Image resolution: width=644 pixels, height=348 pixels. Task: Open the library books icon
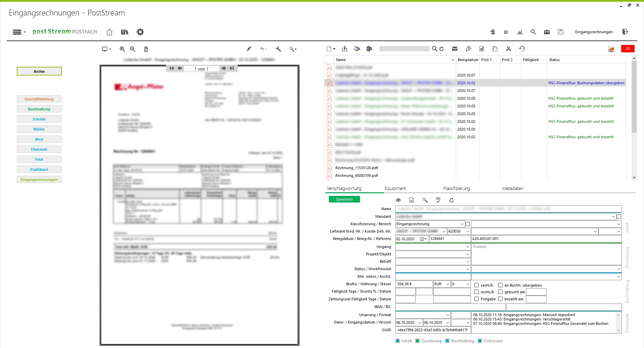[125, 32]
